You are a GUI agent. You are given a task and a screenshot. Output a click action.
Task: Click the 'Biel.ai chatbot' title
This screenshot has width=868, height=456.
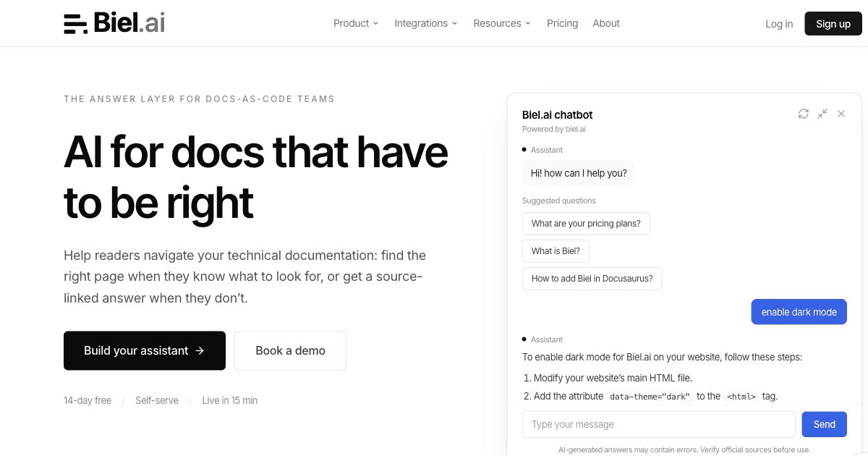point(557,115)
